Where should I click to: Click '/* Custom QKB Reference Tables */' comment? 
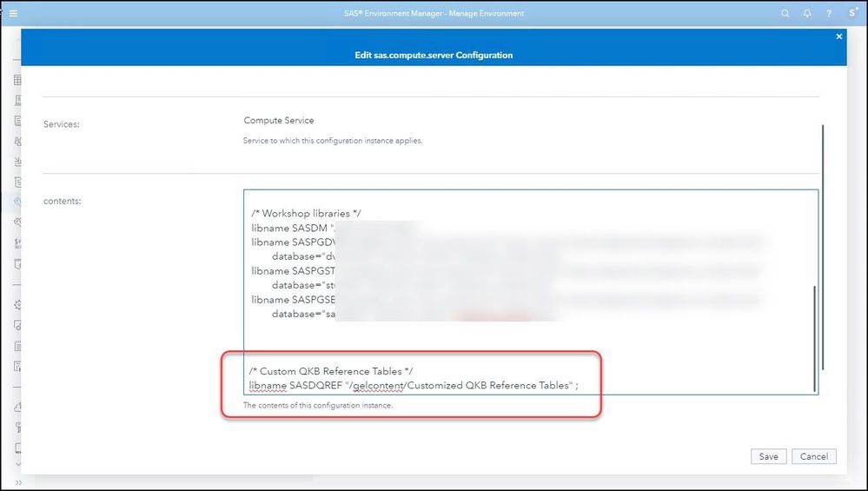click(330, 371)
